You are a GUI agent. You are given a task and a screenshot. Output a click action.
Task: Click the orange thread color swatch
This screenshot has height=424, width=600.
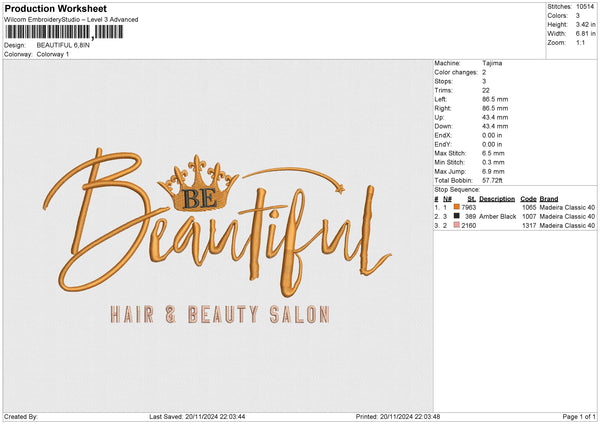(457, 207)
